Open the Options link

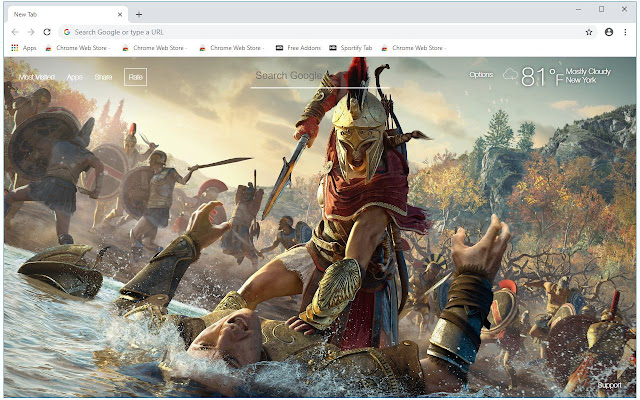click(481, 75)
